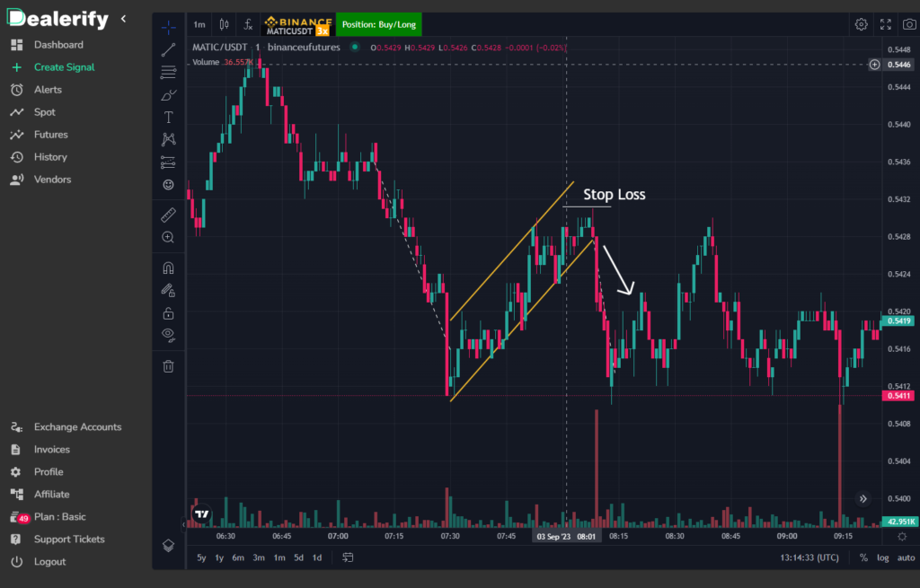Image resolution: width=920 pixels, height=588 pixels.
Task: Click the Position: Buy/Long button
Action: 378,24
